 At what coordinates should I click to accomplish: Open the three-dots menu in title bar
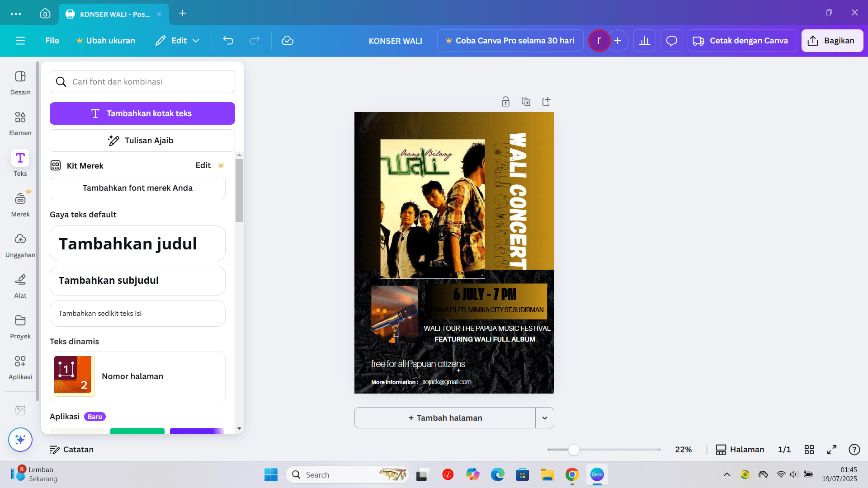[x=16, y=14]
